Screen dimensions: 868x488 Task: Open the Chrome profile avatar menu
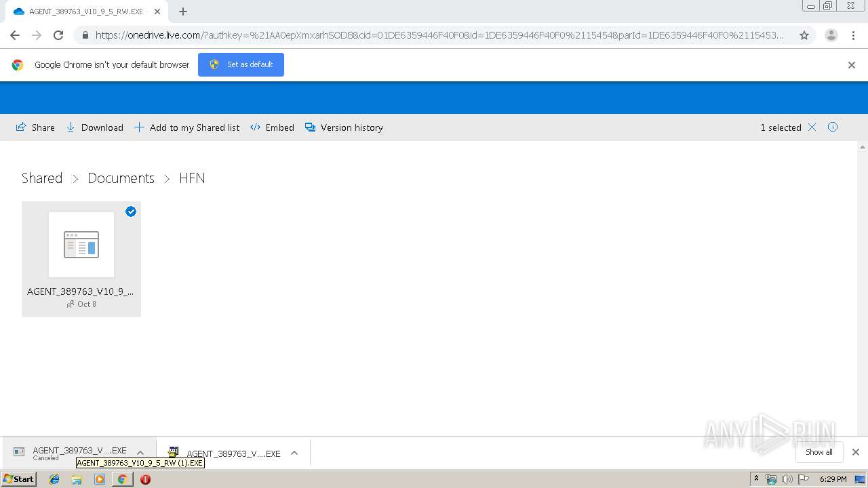pyautogui.click(x=831, y=35)
